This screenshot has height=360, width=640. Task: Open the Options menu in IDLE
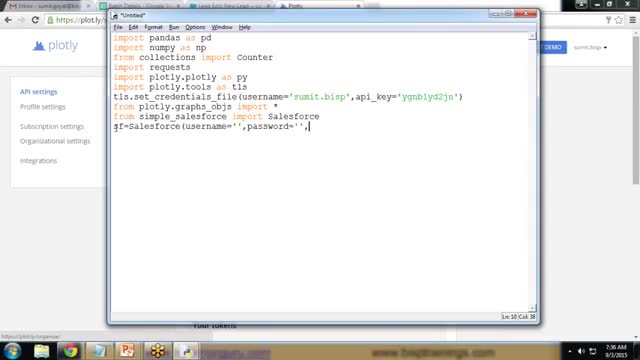(x=195, y=27)
